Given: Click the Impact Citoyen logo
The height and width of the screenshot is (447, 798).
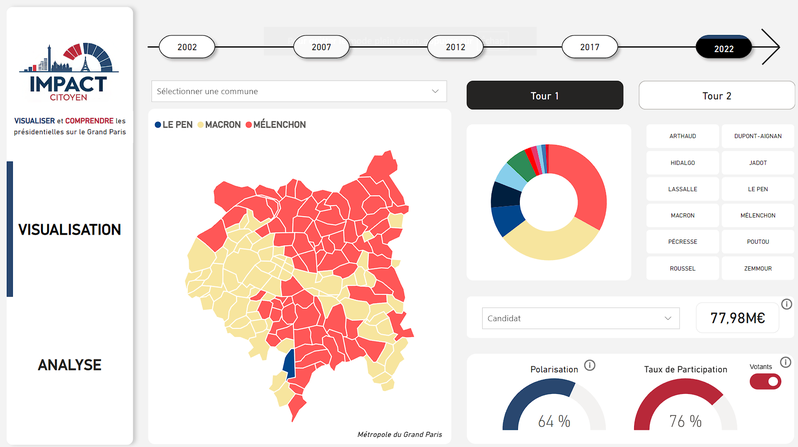Looking at the screenshot, I should (69, 72).
